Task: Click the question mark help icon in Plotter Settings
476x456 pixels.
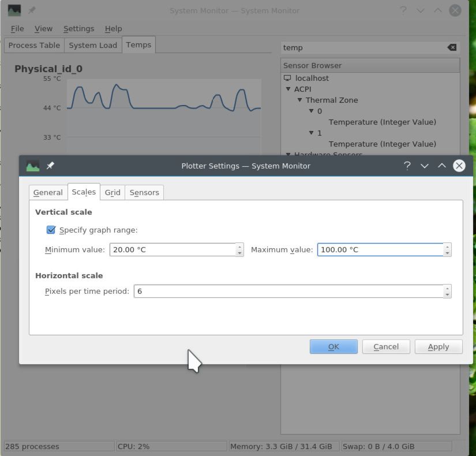Action: [x=407, y=166]
